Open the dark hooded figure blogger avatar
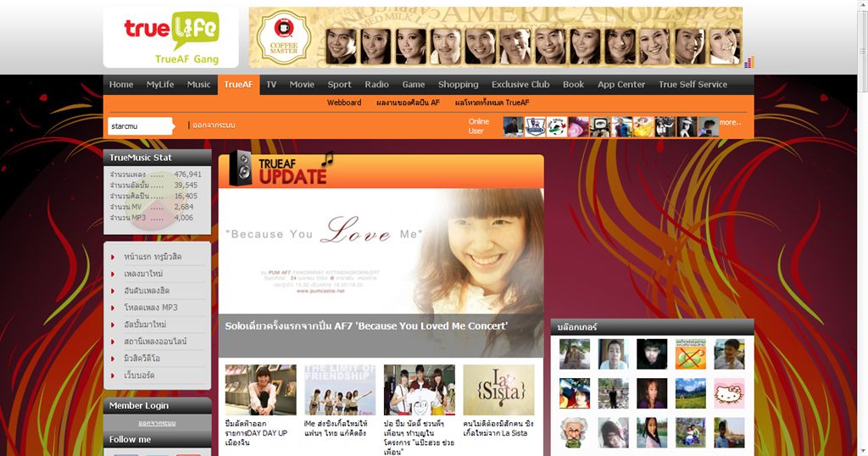 tap(652, 354)
